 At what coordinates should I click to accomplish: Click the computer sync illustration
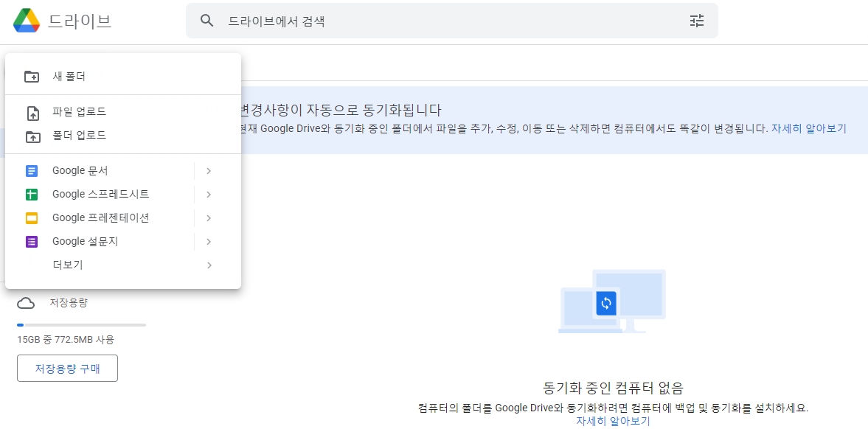[x=612, y=301]
